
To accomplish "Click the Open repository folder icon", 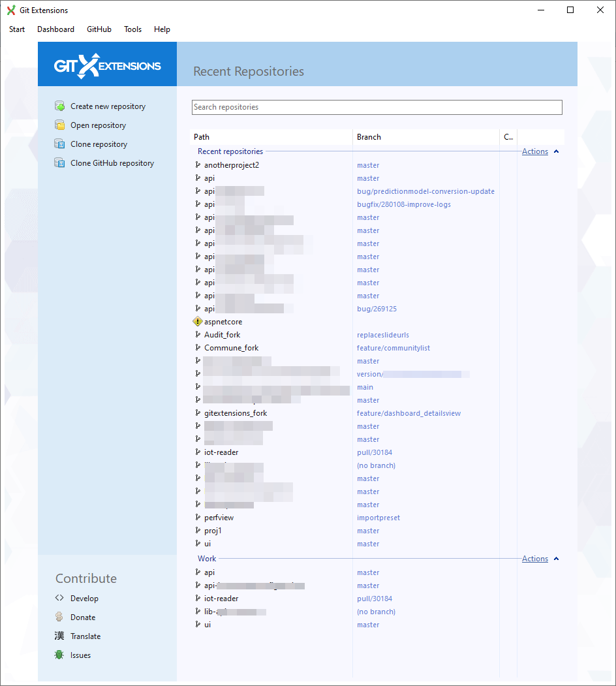I will point(59,125).
